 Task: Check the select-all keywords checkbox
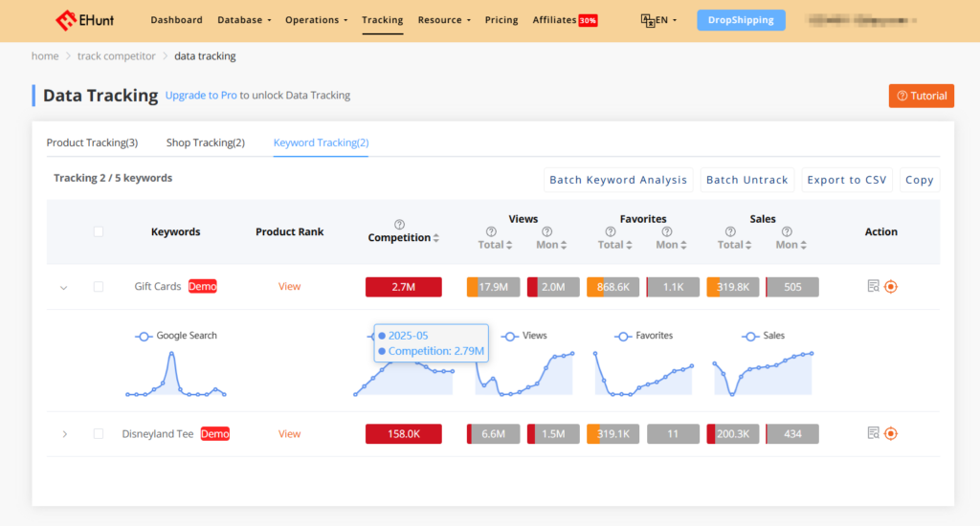click(x=99, y=231)
